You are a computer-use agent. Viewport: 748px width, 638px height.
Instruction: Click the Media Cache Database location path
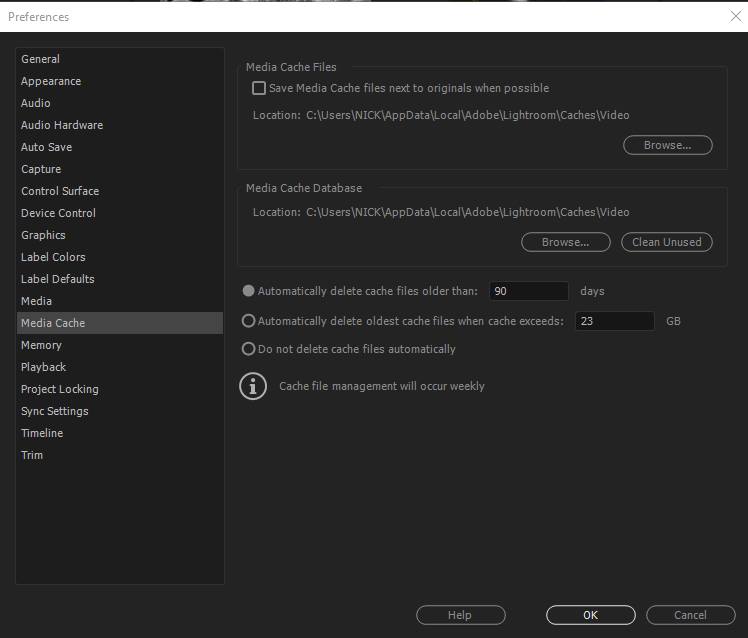[468, 212]
